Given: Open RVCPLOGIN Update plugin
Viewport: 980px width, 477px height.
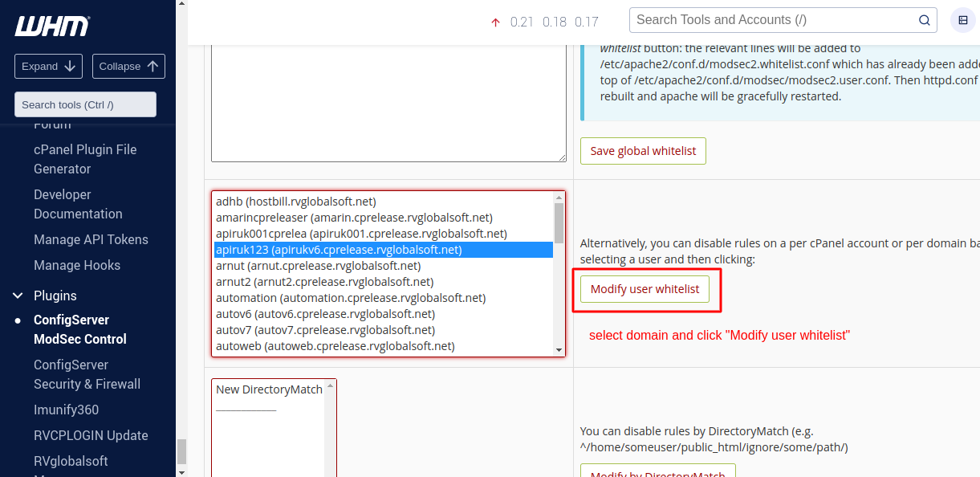Looking at the screenshot, I should point(91,435).
